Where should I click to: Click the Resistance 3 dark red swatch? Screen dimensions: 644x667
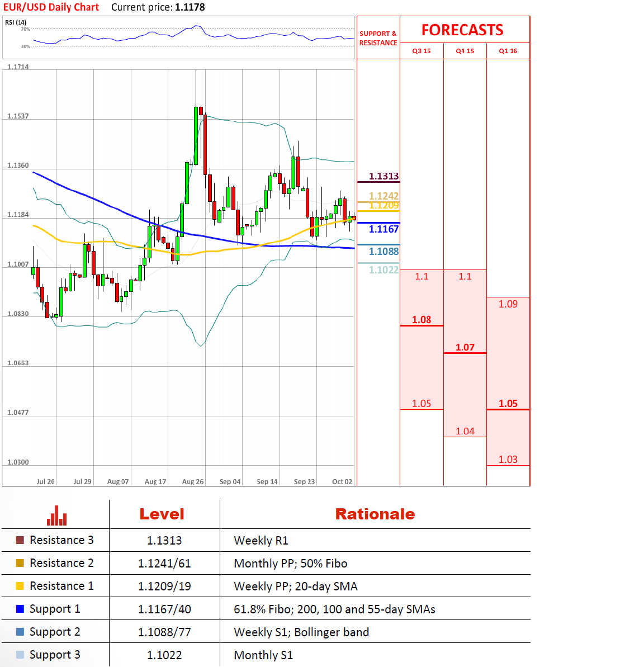click(x=20, y=540)
